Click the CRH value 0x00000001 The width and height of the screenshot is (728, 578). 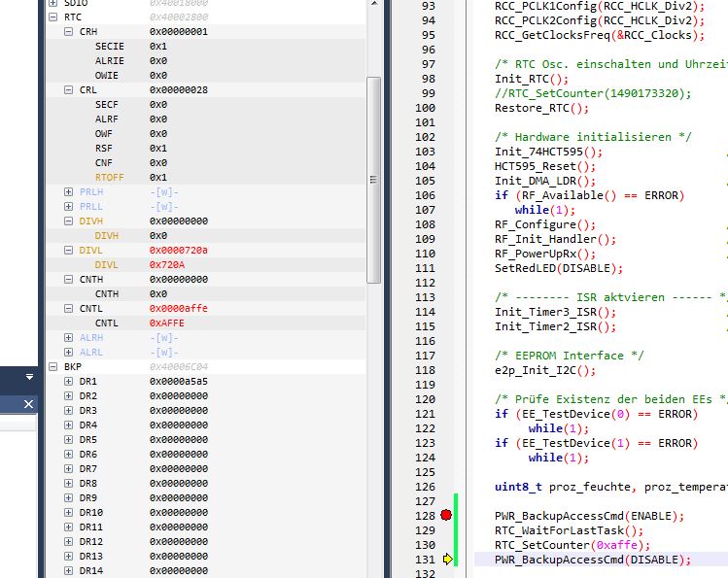(179, 31)
